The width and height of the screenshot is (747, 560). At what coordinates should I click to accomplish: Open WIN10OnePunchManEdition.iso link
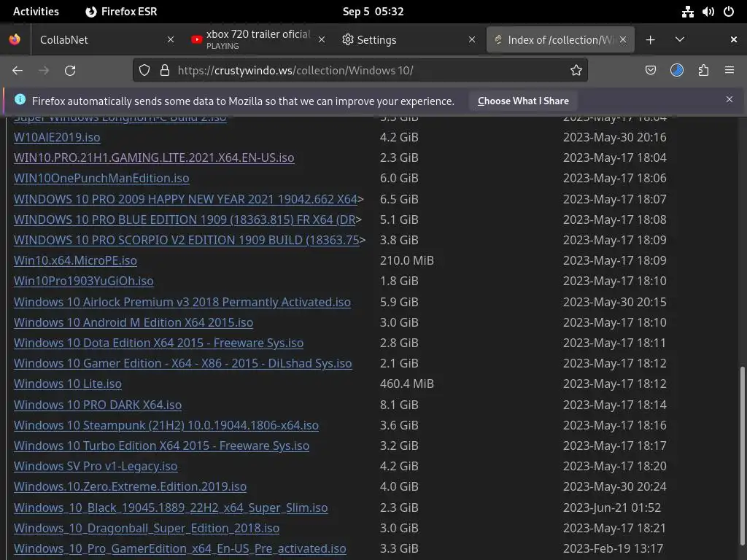[101, 178]
